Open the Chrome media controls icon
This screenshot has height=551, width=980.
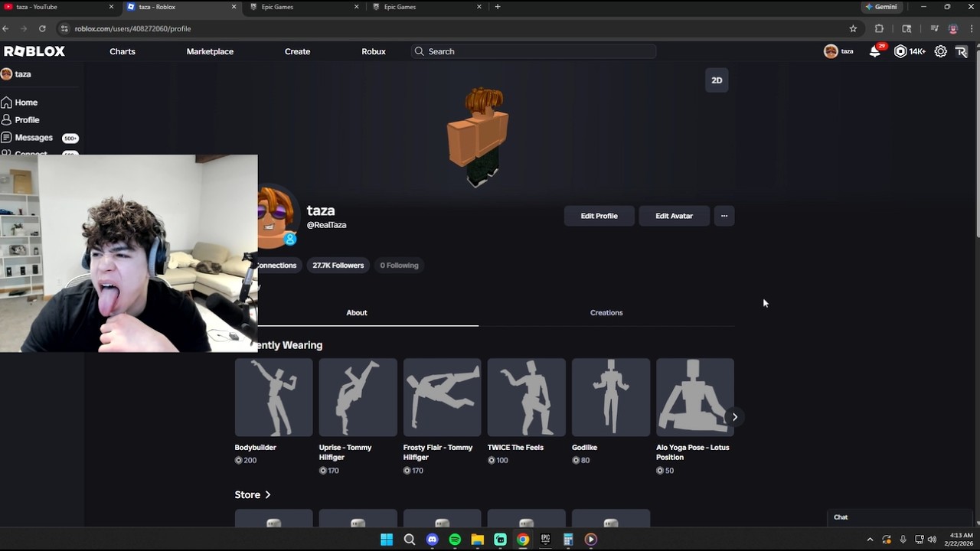934,28
